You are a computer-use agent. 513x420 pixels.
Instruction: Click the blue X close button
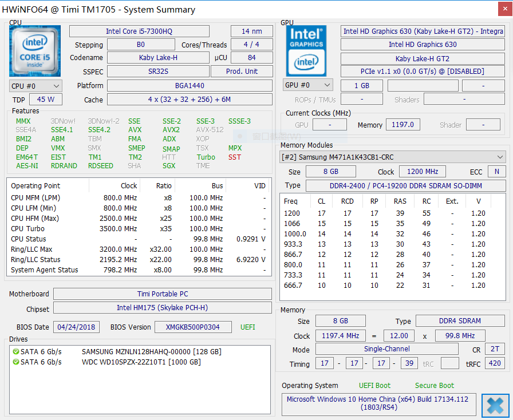[x=495, y=405]
